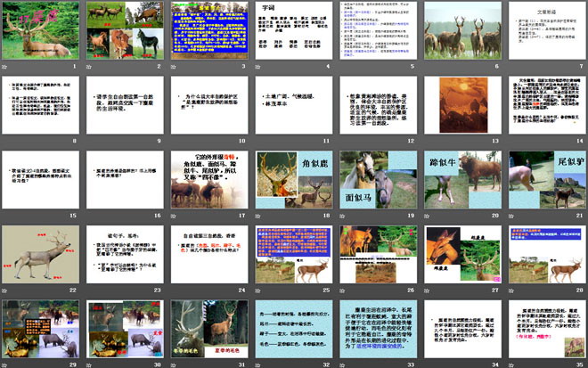This screenshot has width=588, height=368.
Task: Select the 文章思路 slide 7
Action: coord(547,30)
